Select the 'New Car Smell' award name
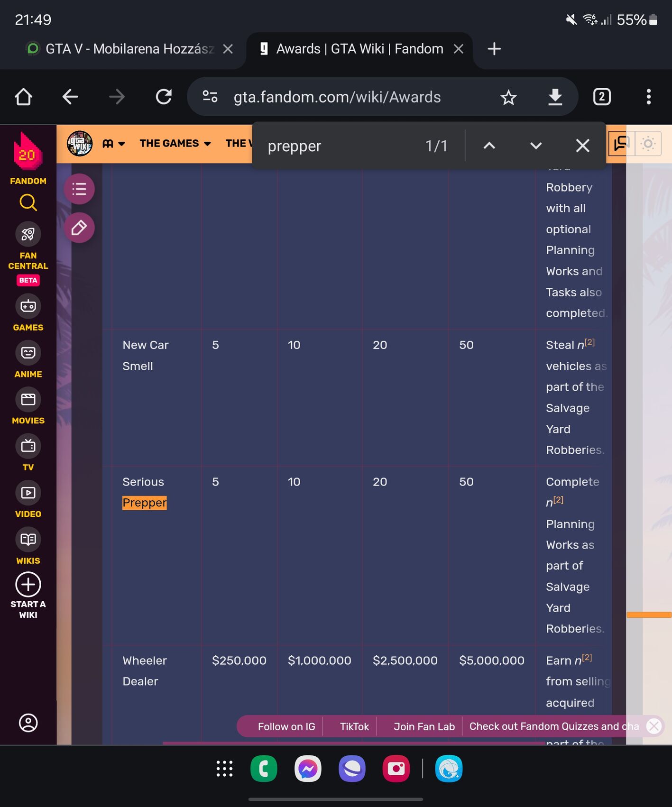Viewport: 672px width, 807px height. [145, 356]
